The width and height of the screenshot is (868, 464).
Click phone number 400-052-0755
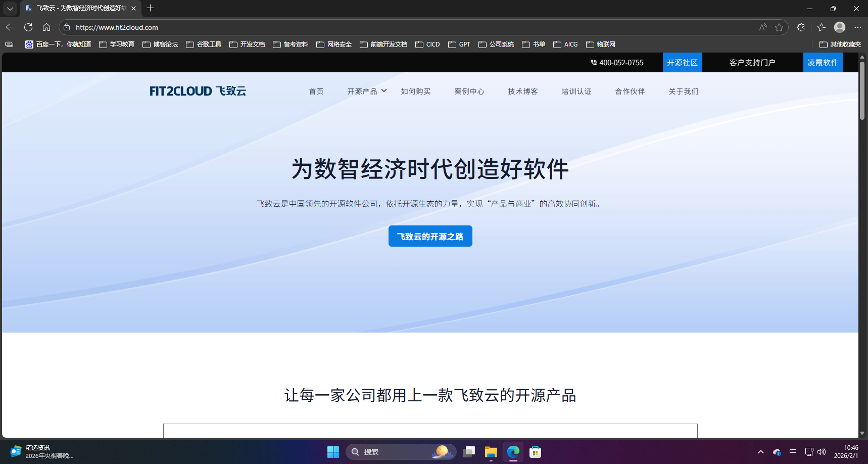617,63
